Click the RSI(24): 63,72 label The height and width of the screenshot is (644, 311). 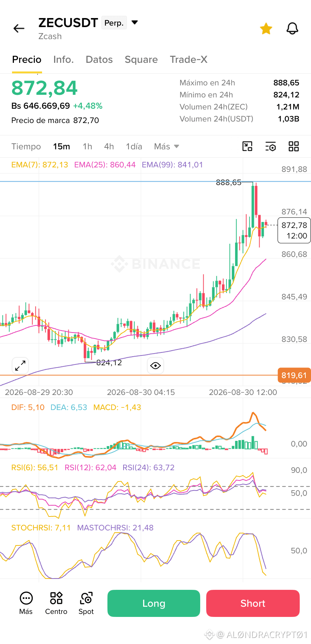coord(149,468)
